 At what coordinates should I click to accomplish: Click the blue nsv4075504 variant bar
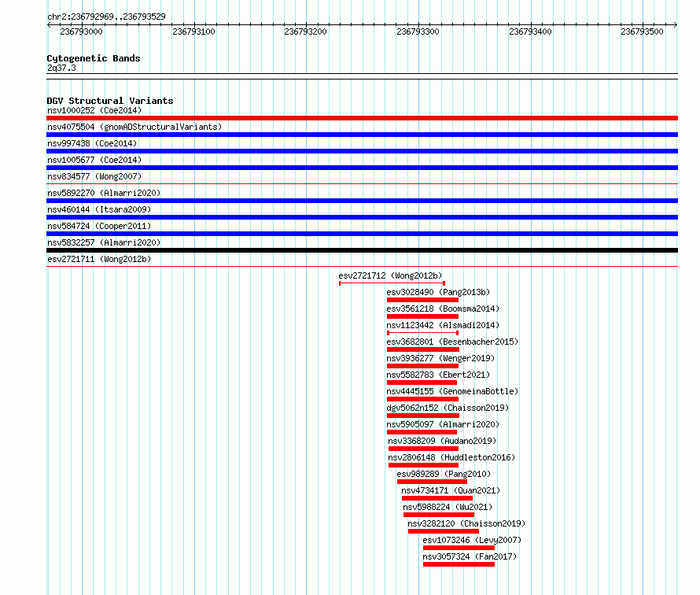pos(362,135)
